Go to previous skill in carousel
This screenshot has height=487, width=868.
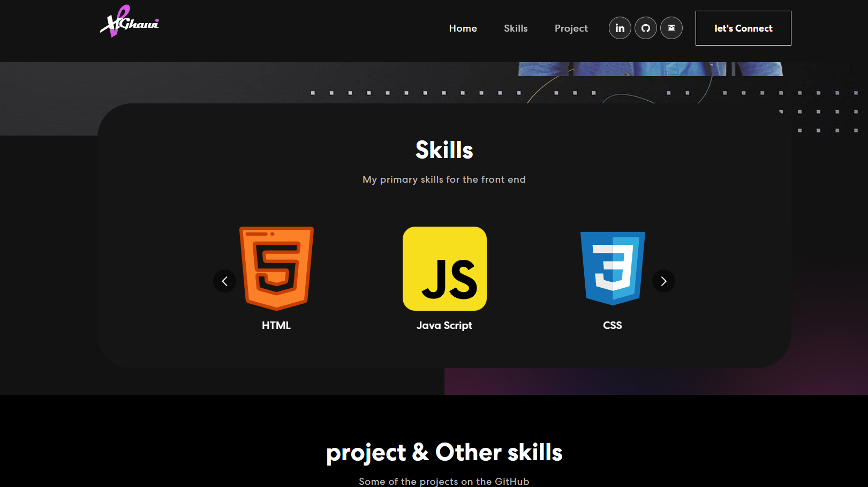[x=224, y=281]
